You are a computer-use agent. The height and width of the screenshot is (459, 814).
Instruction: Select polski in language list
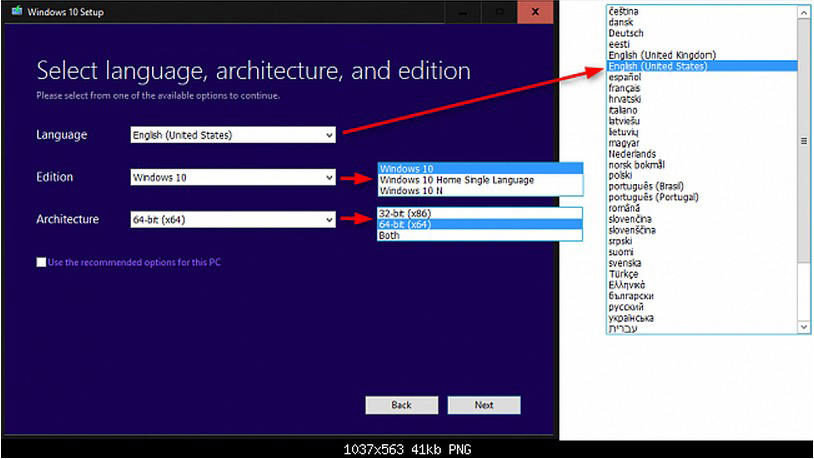coord(702,176)
